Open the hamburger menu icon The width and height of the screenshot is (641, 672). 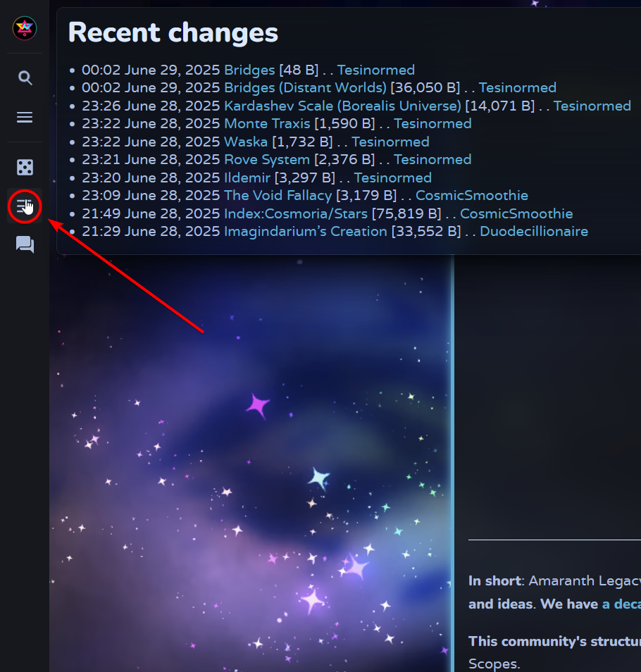(x=25, y=118)
